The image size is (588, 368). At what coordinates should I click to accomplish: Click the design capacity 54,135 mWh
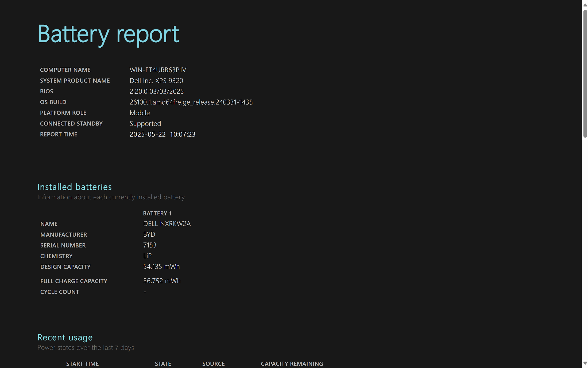161,267
